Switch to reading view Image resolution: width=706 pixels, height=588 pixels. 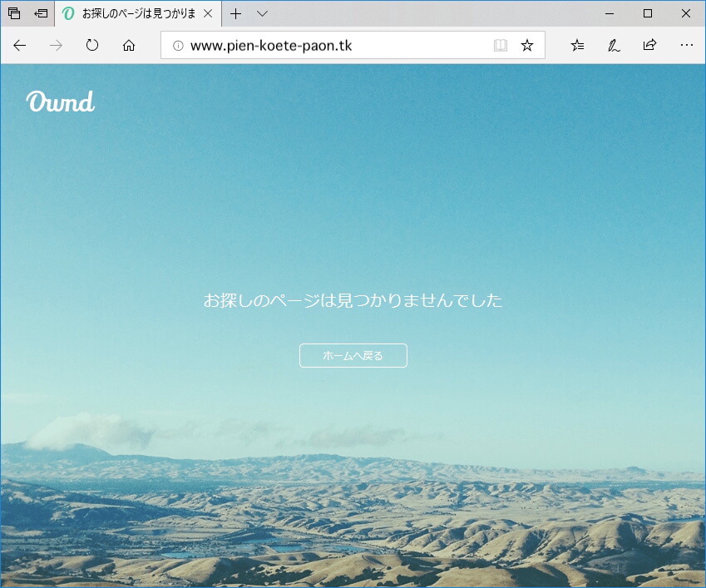(501, 45)
